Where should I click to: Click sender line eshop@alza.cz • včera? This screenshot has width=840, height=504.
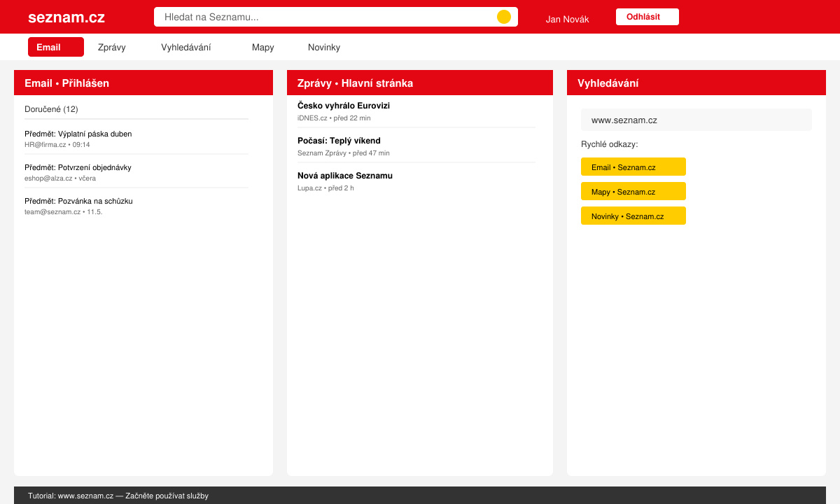pyautogui.click(x=60, y=178)
